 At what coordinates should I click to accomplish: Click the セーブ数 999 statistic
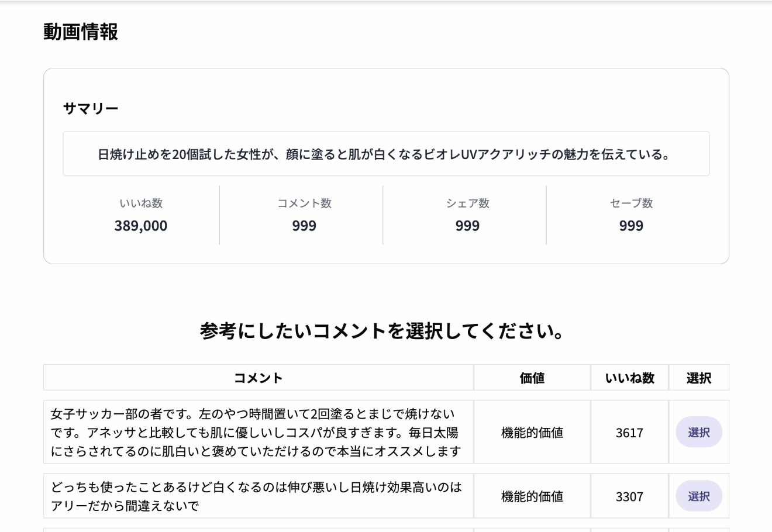[631, 226]
